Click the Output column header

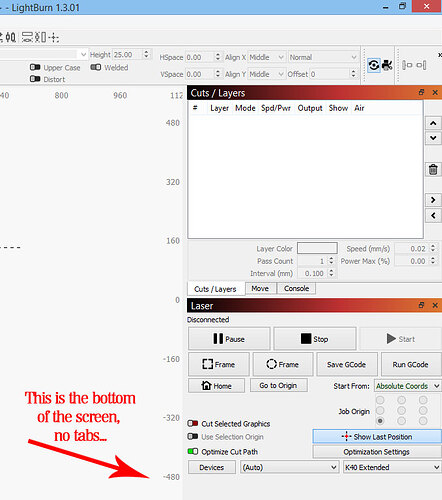coord(310,108)
